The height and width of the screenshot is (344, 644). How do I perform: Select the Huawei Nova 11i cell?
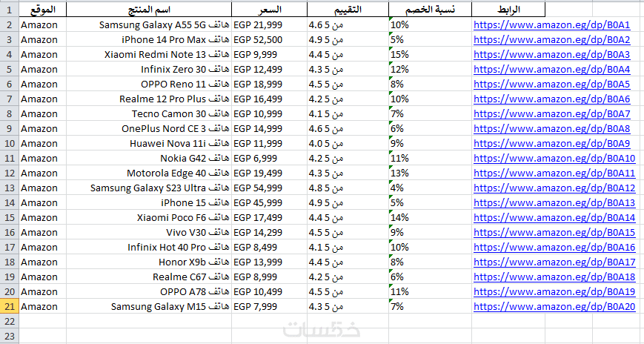coord(149,143)
